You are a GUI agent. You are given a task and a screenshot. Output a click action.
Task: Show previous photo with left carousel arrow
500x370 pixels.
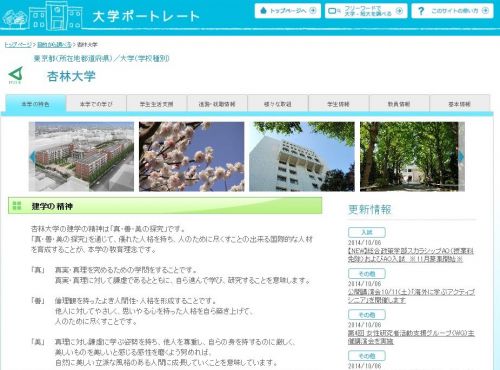32,156
